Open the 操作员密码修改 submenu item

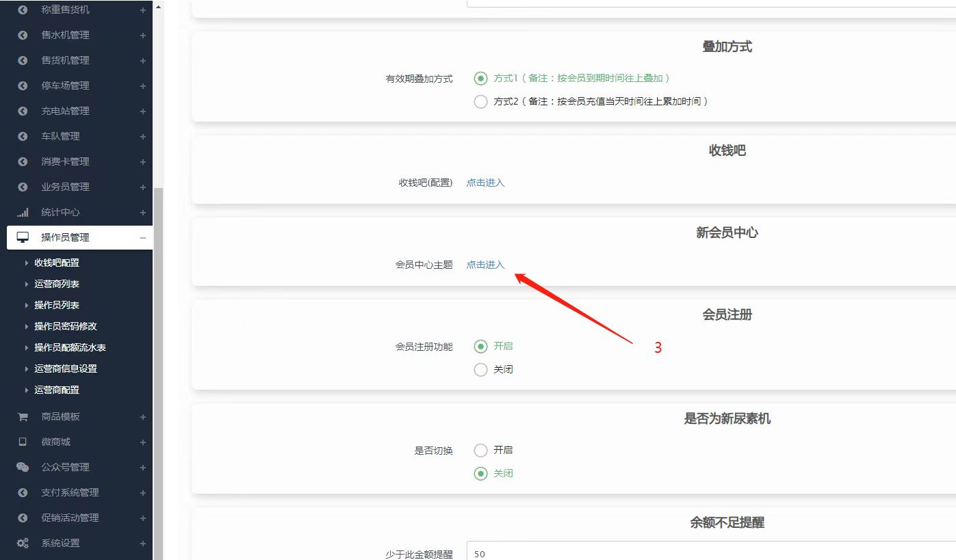[66, 326]
